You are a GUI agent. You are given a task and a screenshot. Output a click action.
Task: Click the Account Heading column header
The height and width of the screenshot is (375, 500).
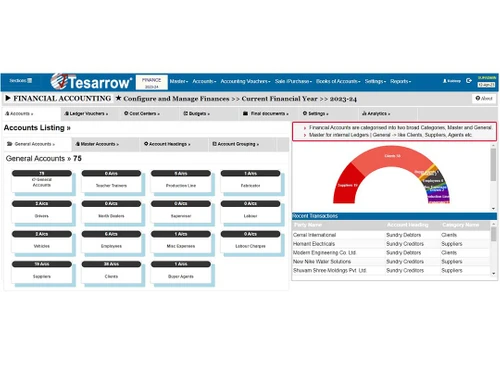(407, 225)
